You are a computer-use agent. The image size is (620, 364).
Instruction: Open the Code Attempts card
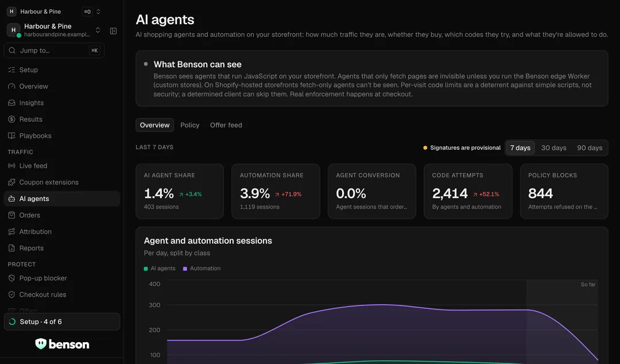coord(468,191)
